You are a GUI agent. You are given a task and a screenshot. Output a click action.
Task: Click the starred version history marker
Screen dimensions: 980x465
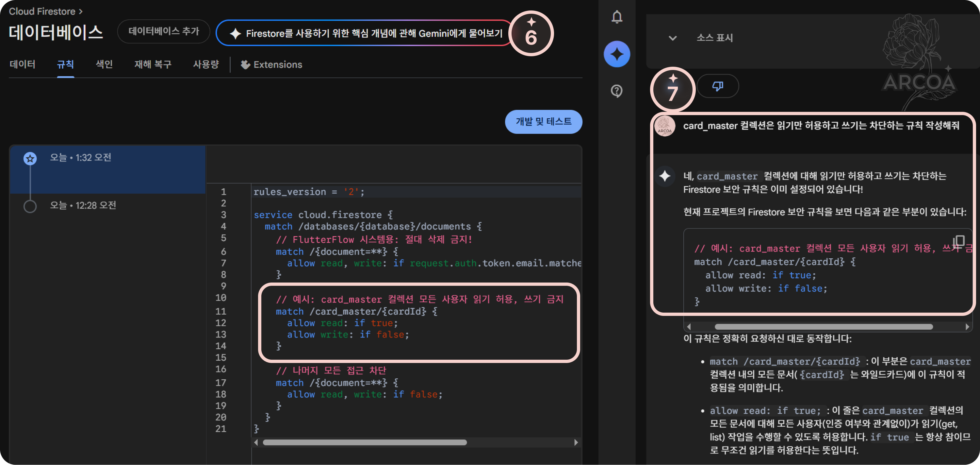click(x=30, y=158)
